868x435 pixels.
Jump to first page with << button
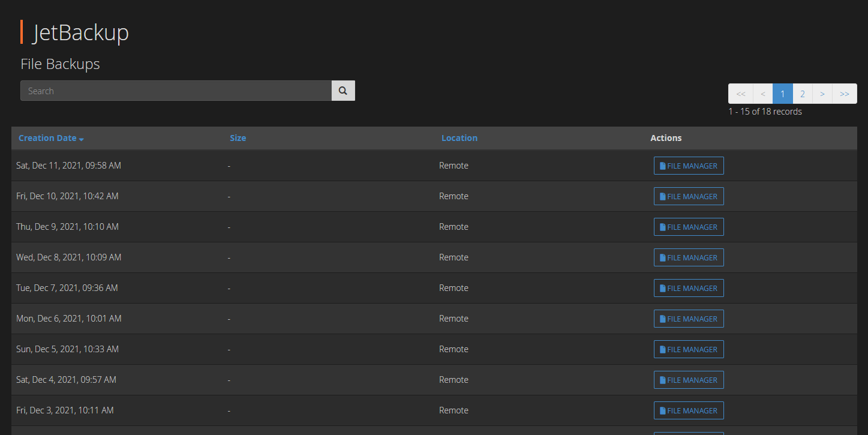click(x=741, y=94)
